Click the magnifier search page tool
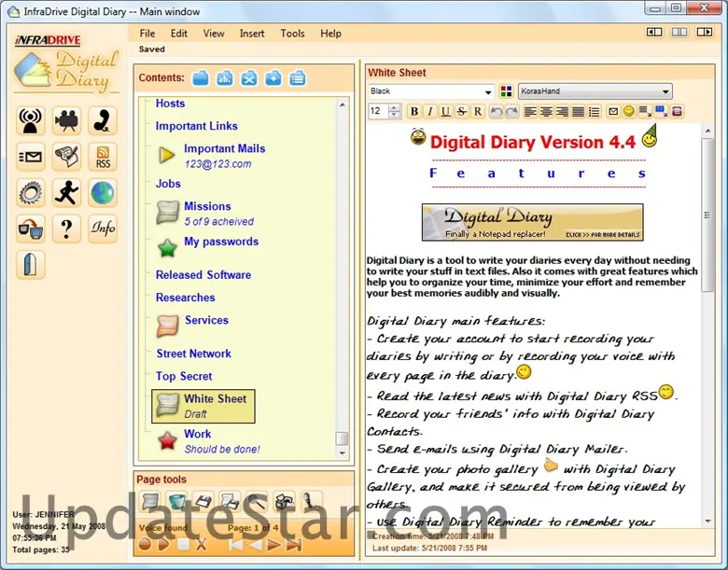728x570 pixels. pyautogui.click(x=257, y=501)
